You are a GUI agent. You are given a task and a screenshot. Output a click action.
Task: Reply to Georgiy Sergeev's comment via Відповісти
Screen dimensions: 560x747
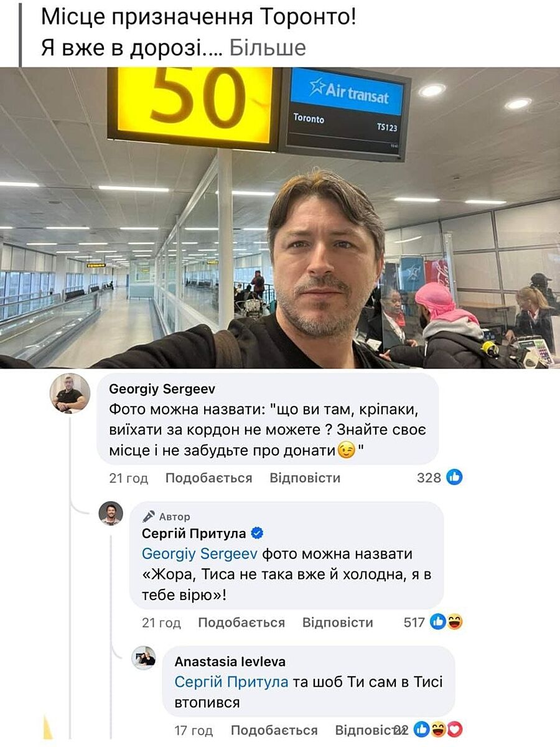[x=305, y=478]
